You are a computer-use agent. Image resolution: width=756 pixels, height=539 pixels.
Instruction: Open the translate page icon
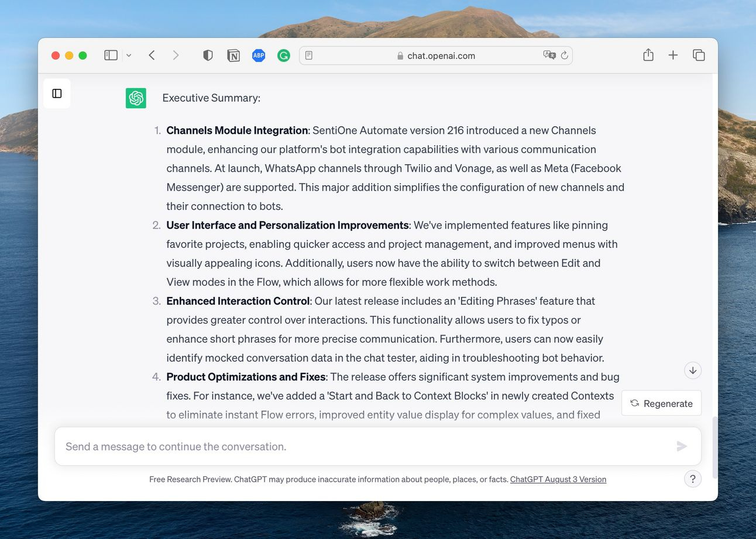point(549,55)
